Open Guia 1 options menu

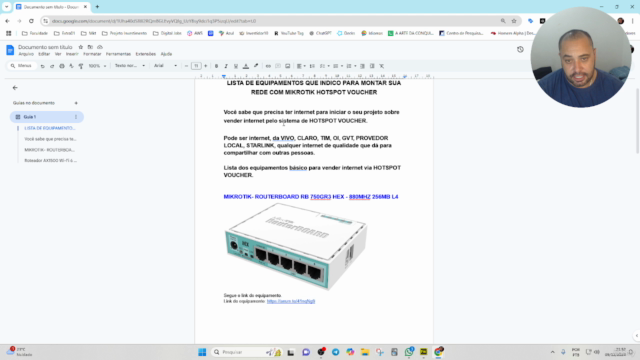[x=76, y=117]
